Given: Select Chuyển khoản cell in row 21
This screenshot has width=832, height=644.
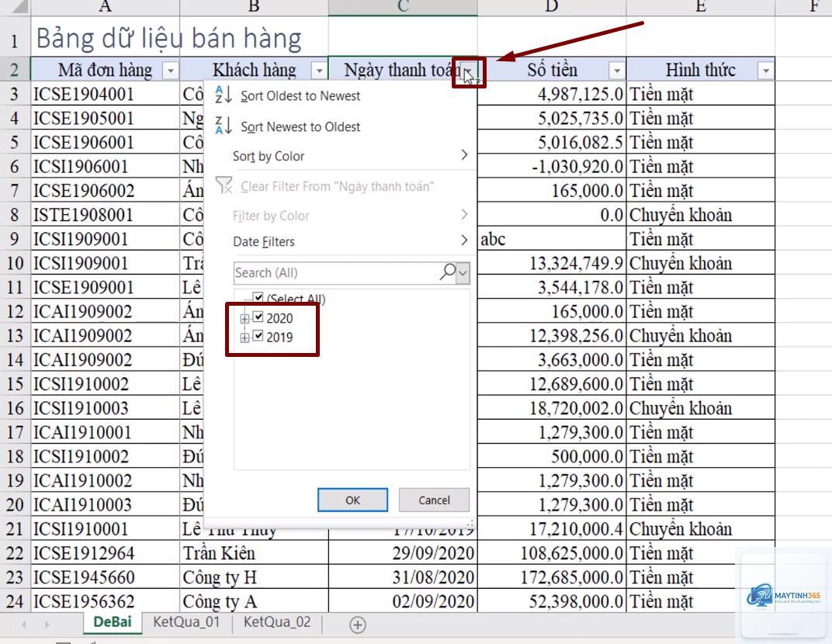Looking at the screenshot, I should [700, 528].
